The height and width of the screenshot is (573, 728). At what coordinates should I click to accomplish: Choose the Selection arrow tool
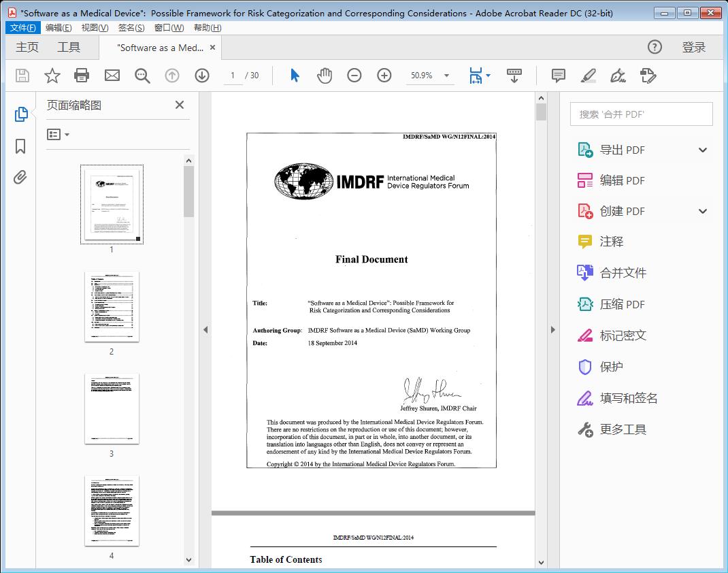(295, 76)
